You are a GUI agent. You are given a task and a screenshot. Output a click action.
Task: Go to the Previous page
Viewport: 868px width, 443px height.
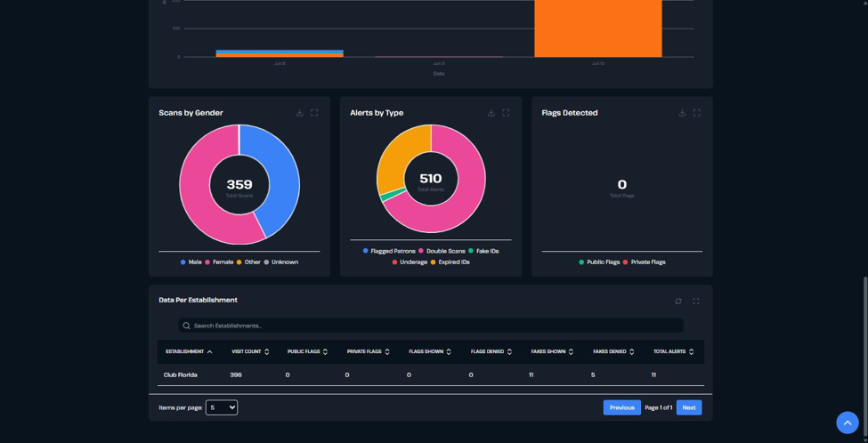(x=621, y=407)
